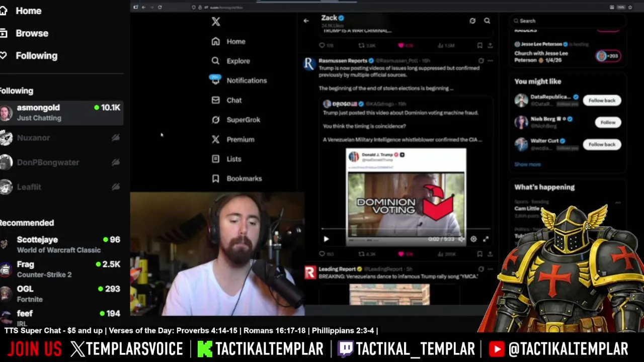Open Dominion Voting video settings gear
The image size is (644, 362).
click(473, 239)
